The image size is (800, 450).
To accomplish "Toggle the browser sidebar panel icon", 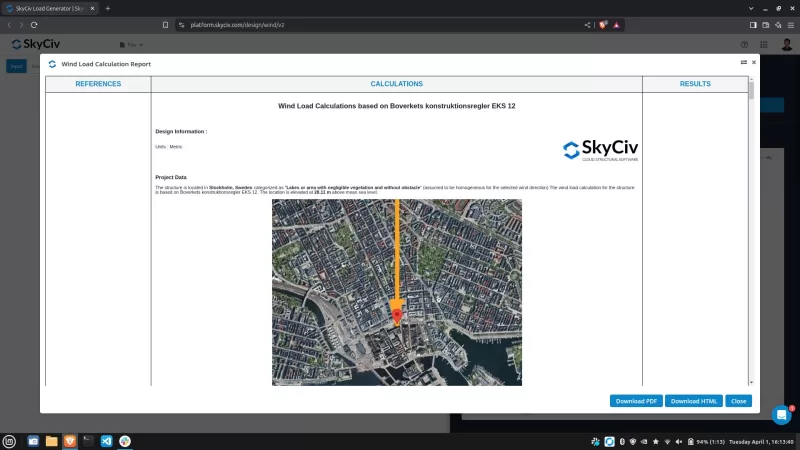I will point(753,24).
